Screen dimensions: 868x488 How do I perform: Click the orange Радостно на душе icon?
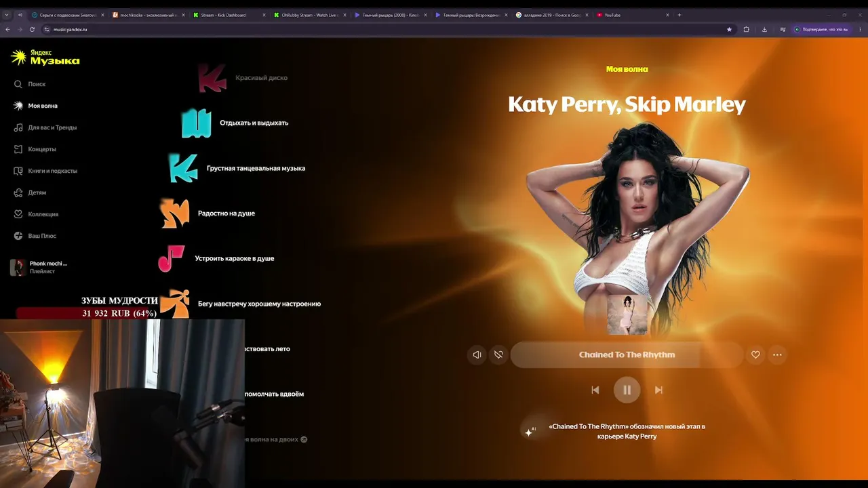[174, 213]
